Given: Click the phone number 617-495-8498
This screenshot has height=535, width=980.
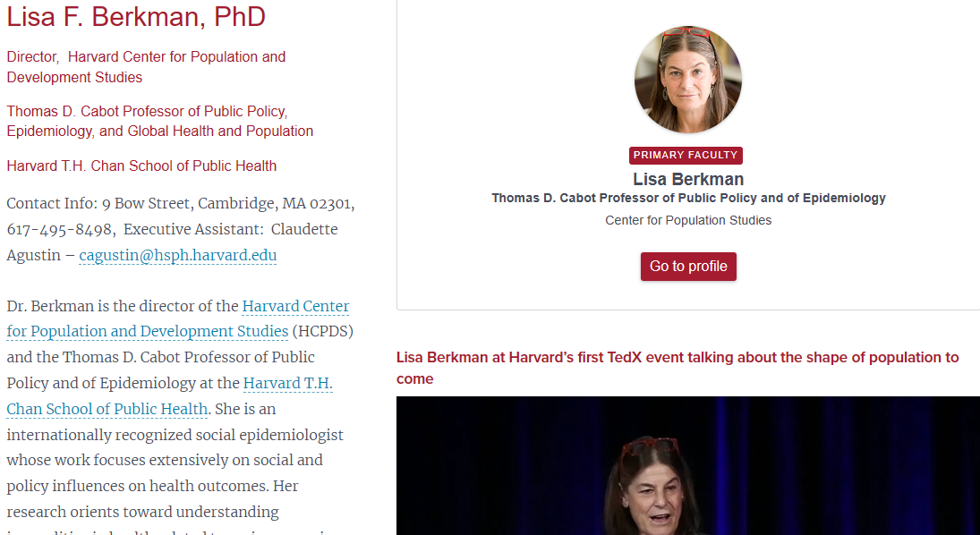Looking at the screenshot, I should pyautogui.click(x=59, y=229).
